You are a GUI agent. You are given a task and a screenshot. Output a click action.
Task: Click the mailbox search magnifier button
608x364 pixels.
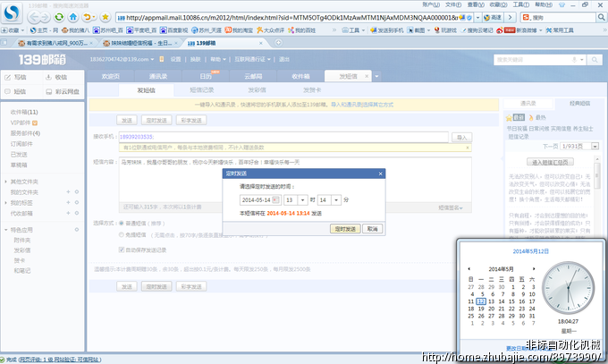click(x=594, y=60)
